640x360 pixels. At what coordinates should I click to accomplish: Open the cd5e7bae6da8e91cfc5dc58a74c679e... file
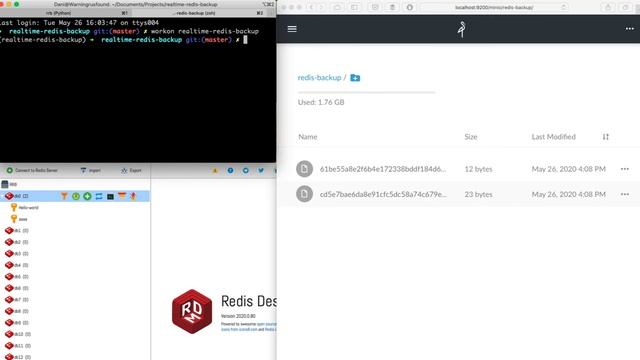pos(383,194)
